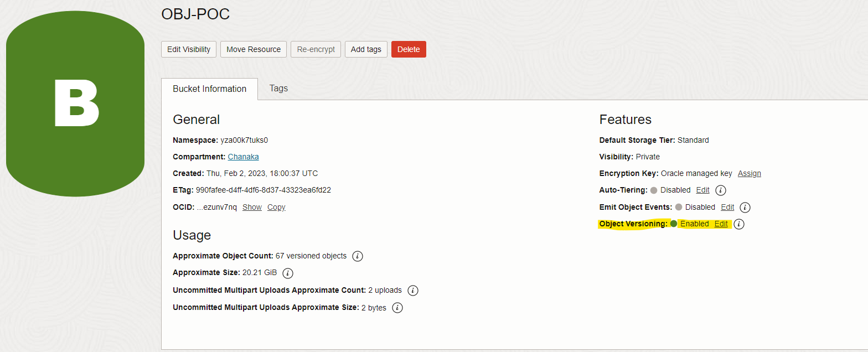Click the Add tags button
Screen dimensions: 868x352
(x=366, y=49)
